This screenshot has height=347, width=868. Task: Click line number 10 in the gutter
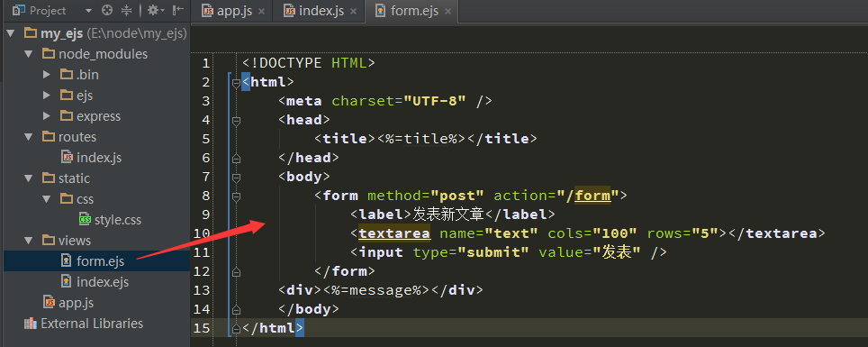pyautogui.click(x=202, y=233)
